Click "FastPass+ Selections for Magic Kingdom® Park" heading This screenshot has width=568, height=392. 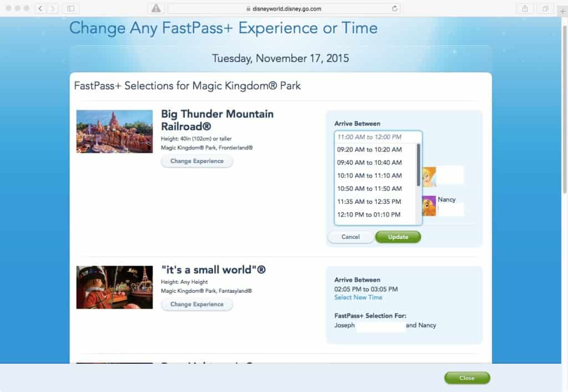(187, 86)
